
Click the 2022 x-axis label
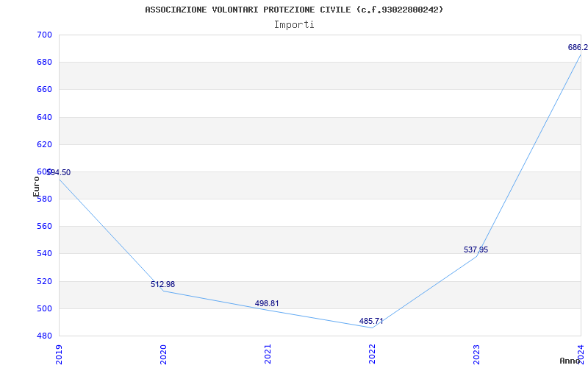(372, 355)
